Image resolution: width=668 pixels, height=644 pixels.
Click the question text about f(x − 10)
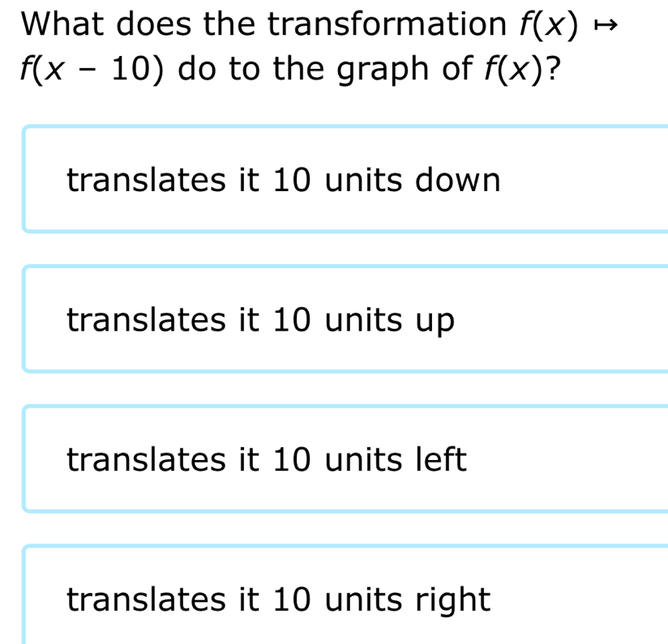pyautogui.click(x=319, y=46)
